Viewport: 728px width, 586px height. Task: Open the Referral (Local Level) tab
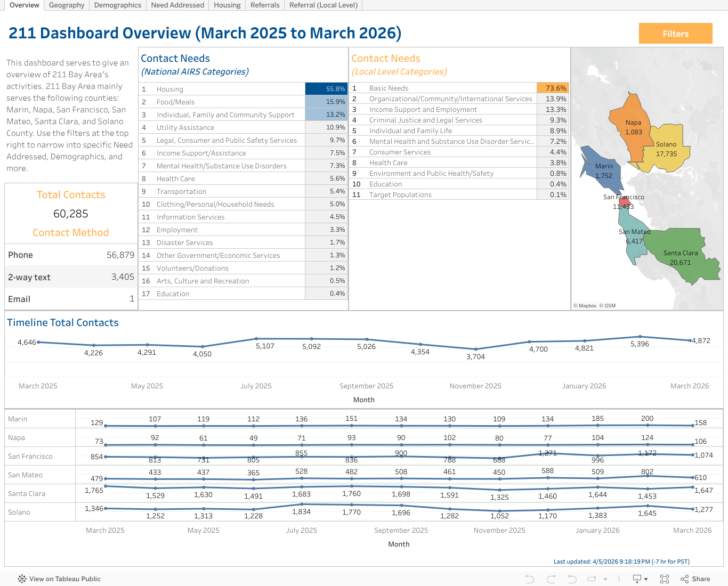coord(323,5)
